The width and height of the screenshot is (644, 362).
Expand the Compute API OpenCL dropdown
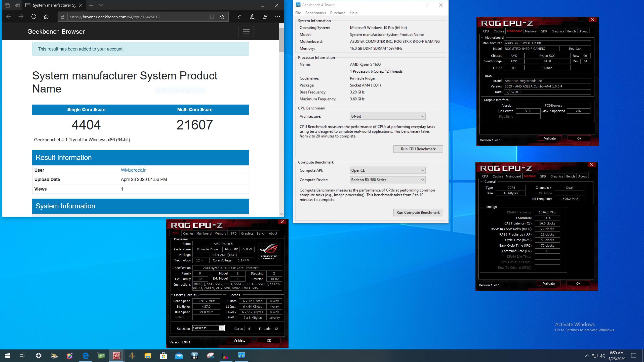pyautogui.click(x=388, y=170)
